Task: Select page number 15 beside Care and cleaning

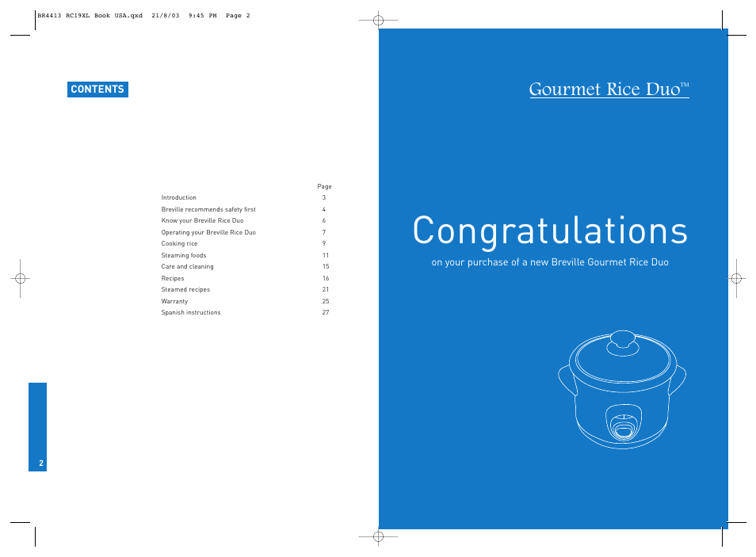Action: [326, 267]
